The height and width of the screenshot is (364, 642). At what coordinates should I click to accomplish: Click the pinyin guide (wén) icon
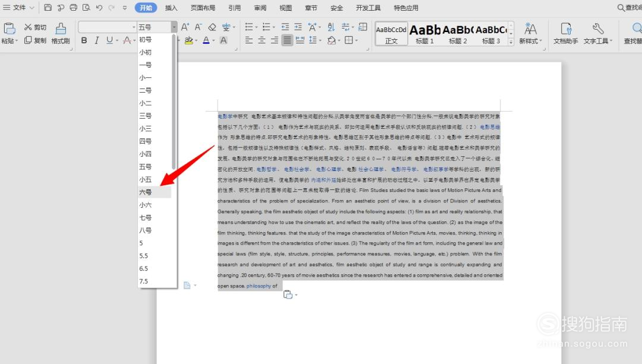[226, 27]
